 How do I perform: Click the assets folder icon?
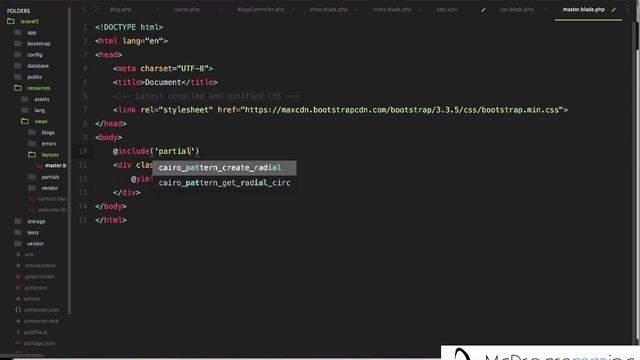[x=25, y=99]
